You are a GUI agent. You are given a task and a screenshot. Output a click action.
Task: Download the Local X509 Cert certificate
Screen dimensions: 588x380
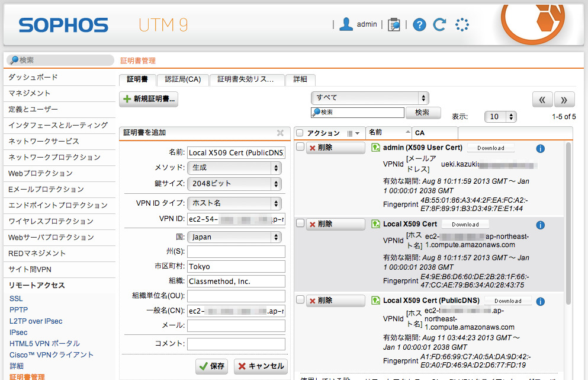coord(465,225)
